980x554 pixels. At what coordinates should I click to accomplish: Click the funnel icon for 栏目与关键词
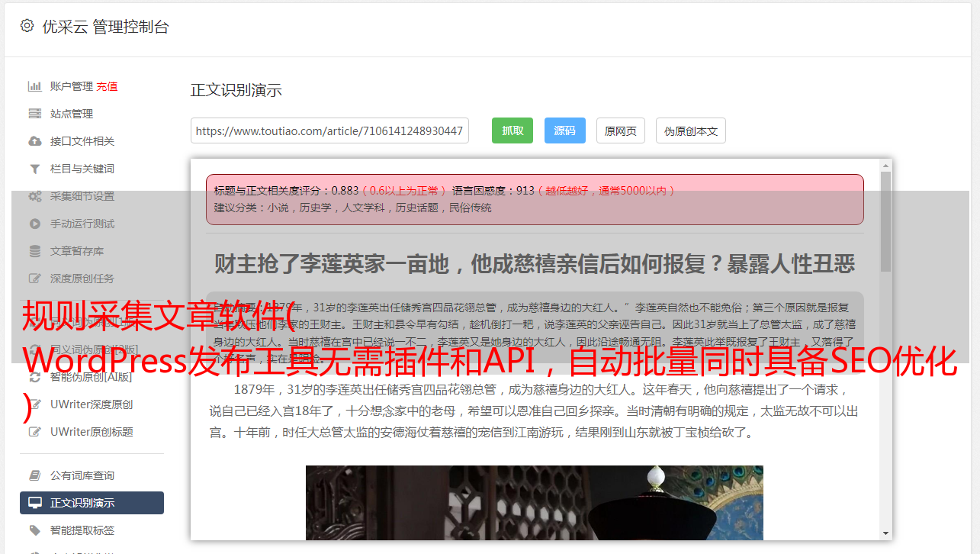click(35, 169)
